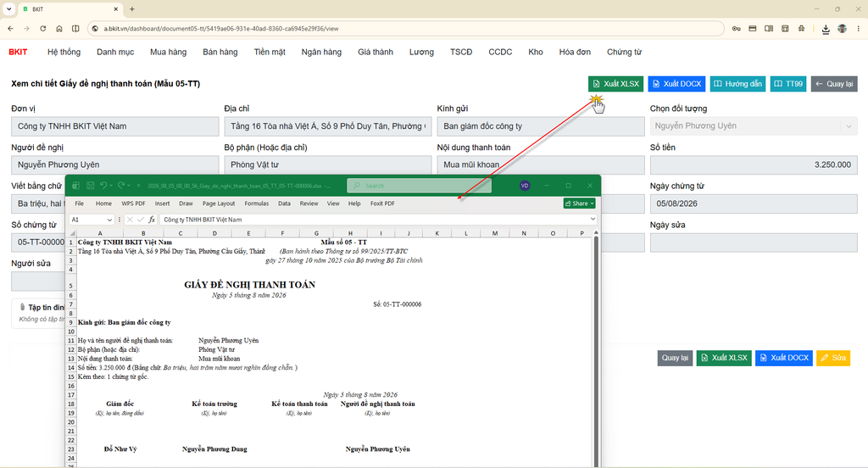Click the Excel Insert Function fx icon
The width and height of the screenshot is (868, 468).
coord(152,220)
